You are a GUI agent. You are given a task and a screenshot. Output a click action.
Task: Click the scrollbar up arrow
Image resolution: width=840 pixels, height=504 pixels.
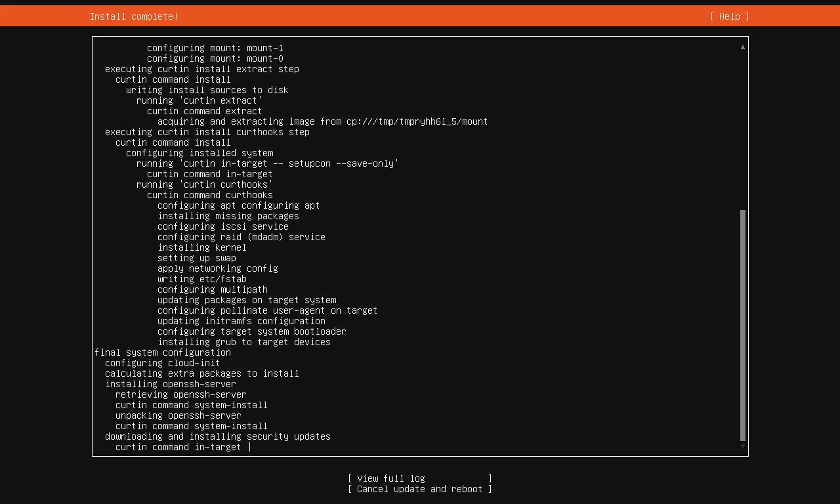[743, 47]
